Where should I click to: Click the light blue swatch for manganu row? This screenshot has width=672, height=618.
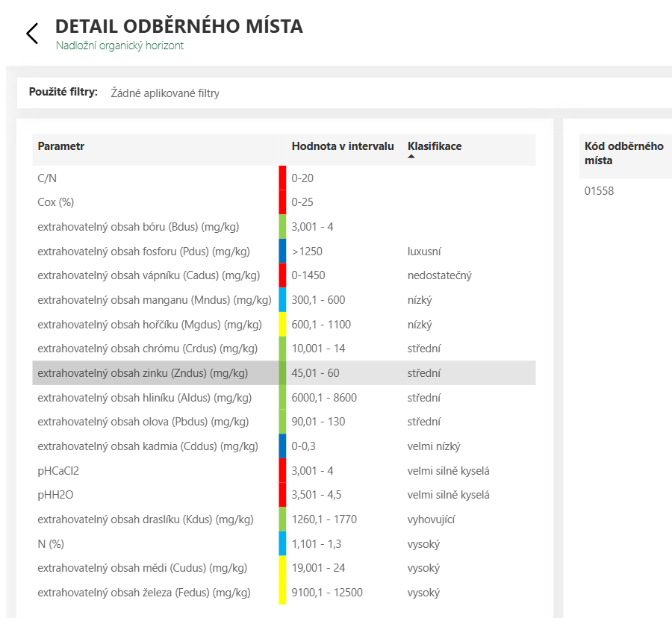point(282,300)
